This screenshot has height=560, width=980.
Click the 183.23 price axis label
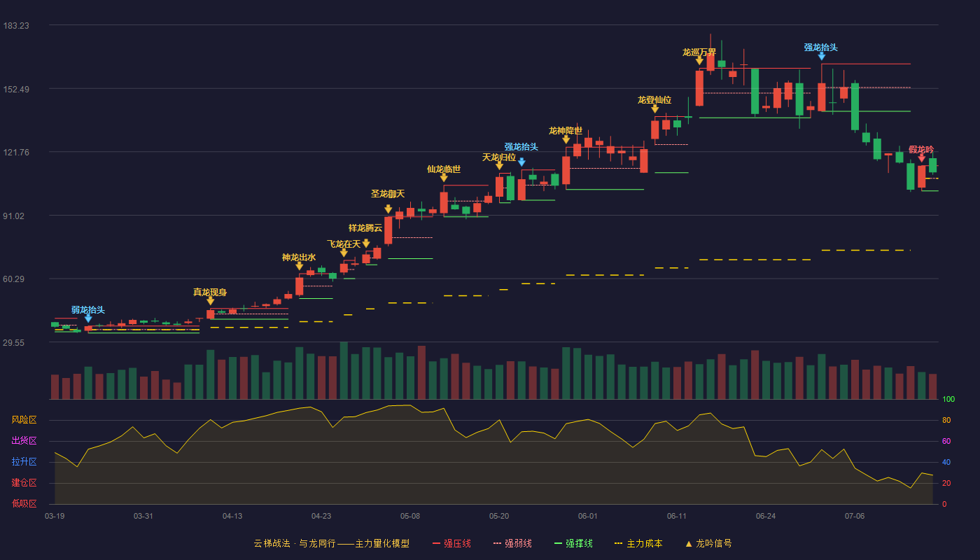(16, 25)
